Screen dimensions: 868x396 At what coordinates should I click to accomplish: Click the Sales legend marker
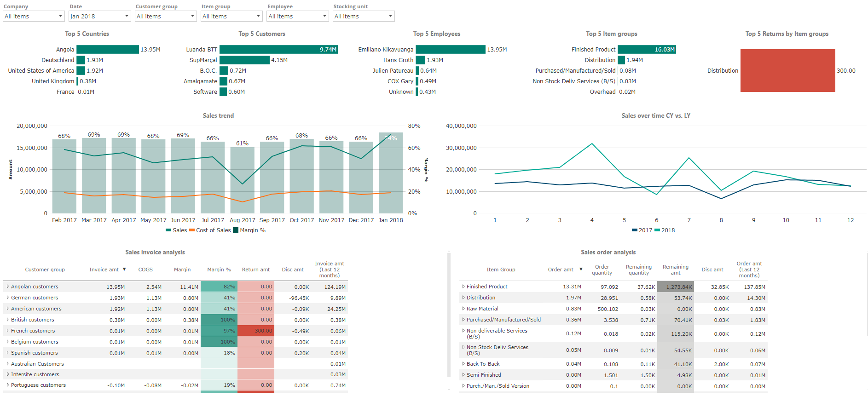(x=168, y=230)
